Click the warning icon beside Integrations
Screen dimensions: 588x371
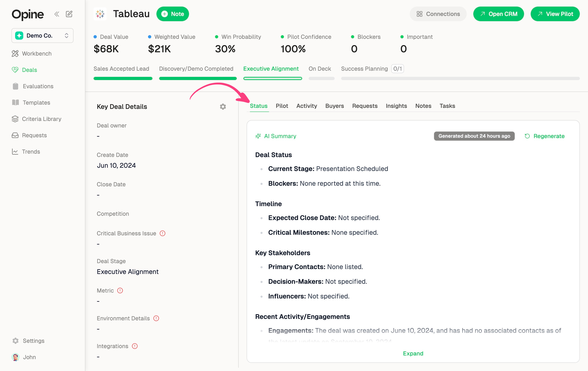tap(135, 346)
